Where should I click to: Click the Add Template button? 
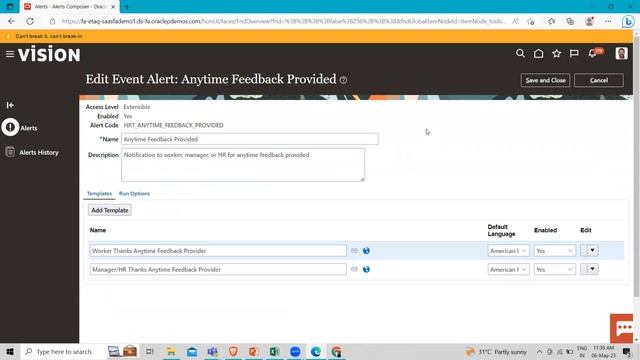(x=110, y=210)
